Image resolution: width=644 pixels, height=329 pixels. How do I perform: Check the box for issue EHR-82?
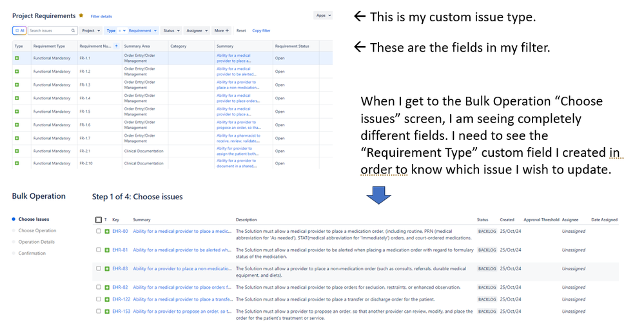click(x=98, y=287)
